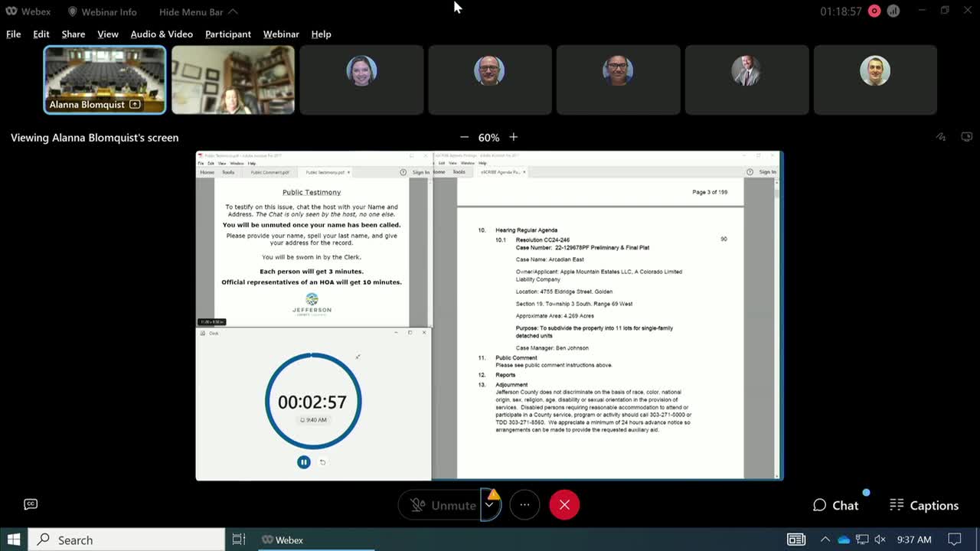Click Webinar Info shield icon
Screen dimensions: 980x551
73,11
